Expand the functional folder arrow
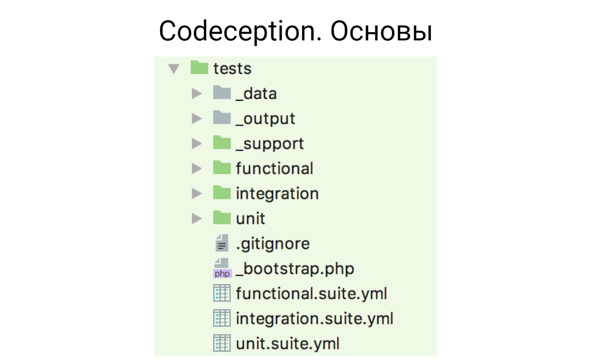Image resolution: width=607 pixels, height=364 pixels. (196, 169)
